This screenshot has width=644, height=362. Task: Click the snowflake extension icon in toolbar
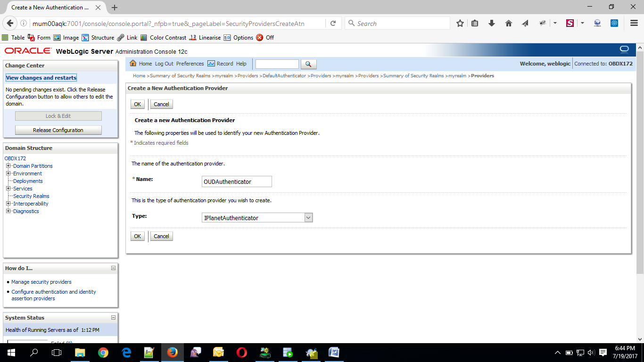click(614, 23)
